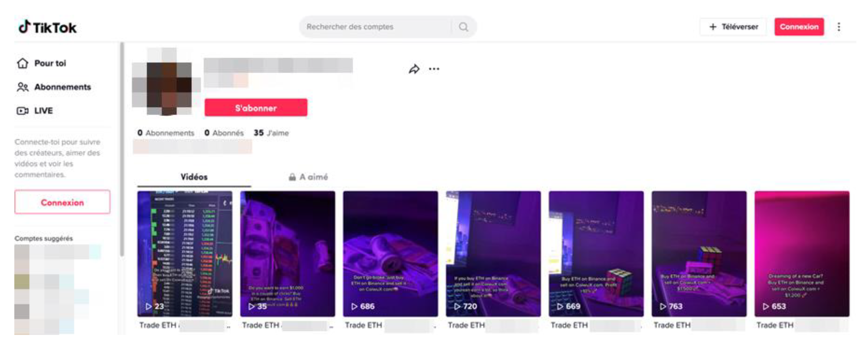Image resolution: width=868 pixels, height=343 pixels.
Task: Open the LIVE section
Action: (35, 111)
